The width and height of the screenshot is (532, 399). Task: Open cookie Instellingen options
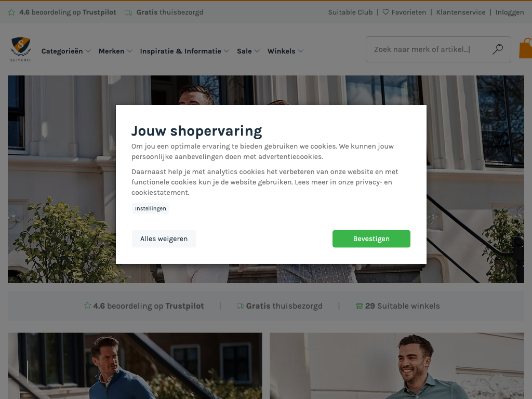151,208
